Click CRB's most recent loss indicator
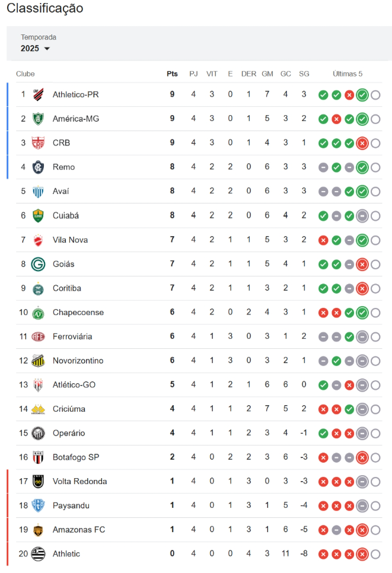The width and height of the screenshot is (392, 573). (362, 144)
